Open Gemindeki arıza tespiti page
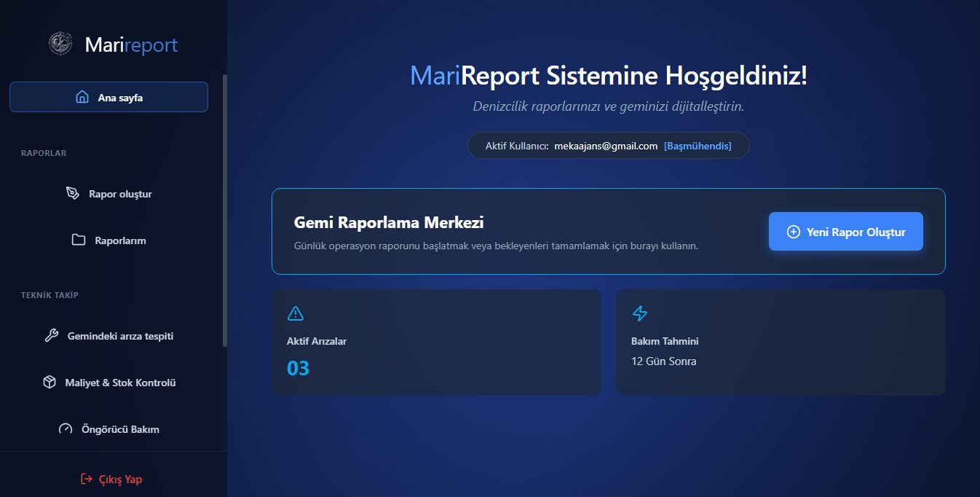 [x=108, y=336]
